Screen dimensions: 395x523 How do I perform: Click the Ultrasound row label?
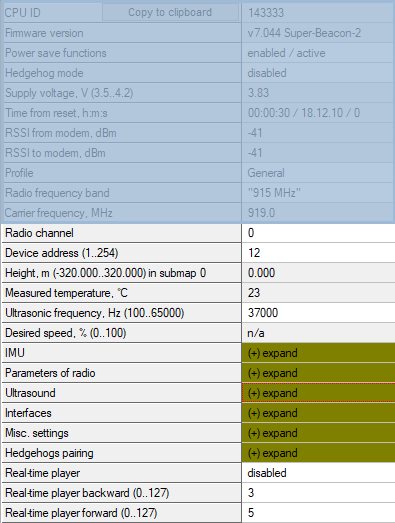[x=30, y=393]
